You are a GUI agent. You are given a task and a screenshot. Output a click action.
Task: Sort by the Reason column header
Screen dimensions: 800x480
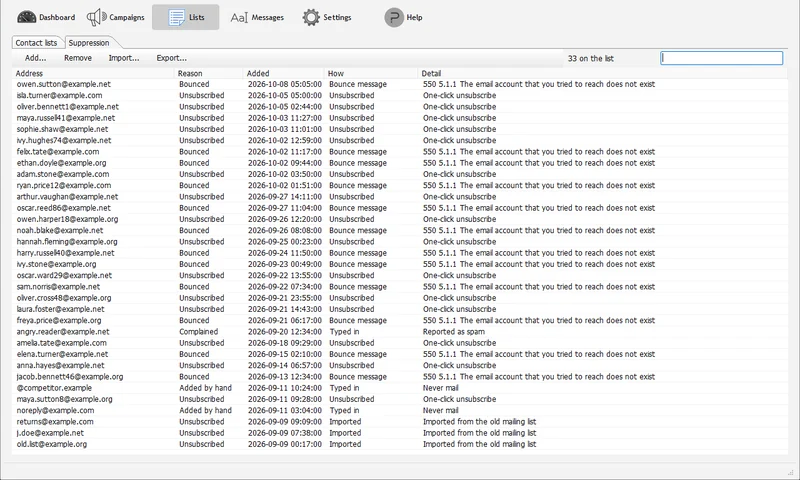pos(209,73)
